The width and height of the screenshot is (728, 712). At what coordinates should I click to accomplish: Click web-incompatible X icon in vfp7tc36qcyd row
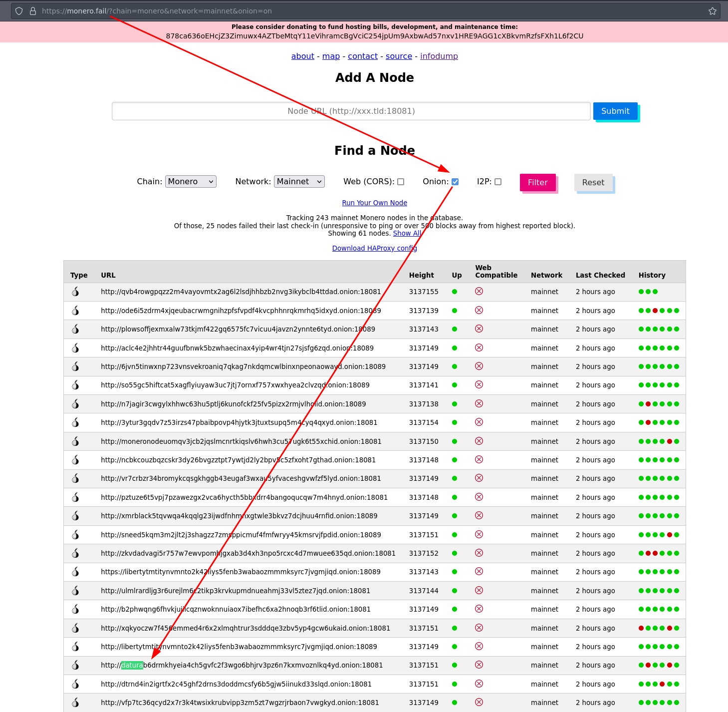tap(479, 702)
